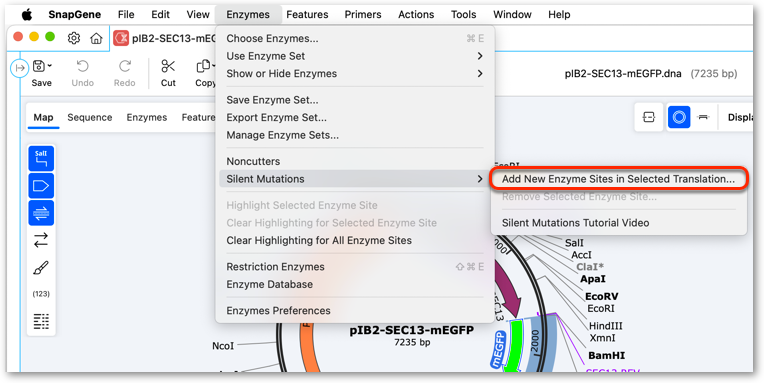Viewport: 764px width, 383px height.
Task: Open the View menu
Action: [x=198, y=15]
